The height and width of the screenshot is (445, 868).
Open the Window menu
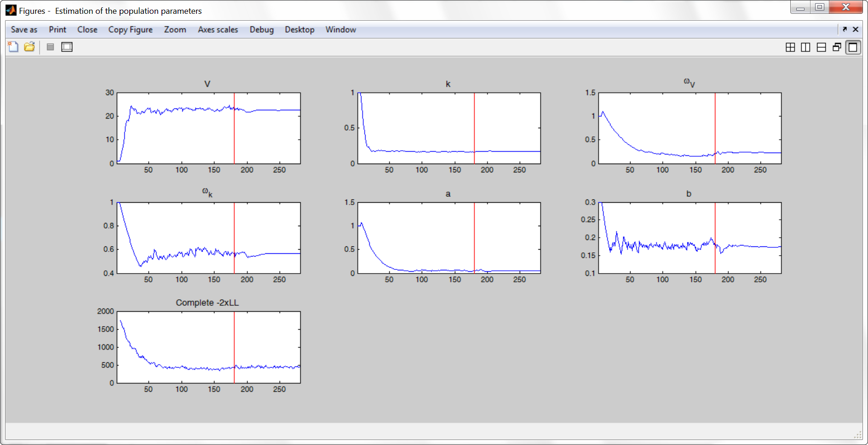click(x=340, y=29)
